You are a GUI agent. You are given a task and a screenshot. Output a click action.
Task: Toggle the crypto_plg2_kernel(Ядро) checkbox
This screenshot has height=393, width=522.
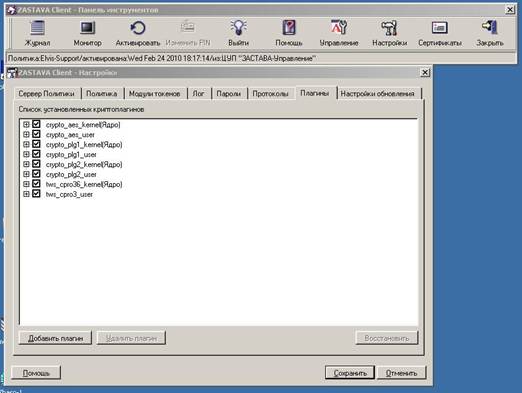point(36,164)
